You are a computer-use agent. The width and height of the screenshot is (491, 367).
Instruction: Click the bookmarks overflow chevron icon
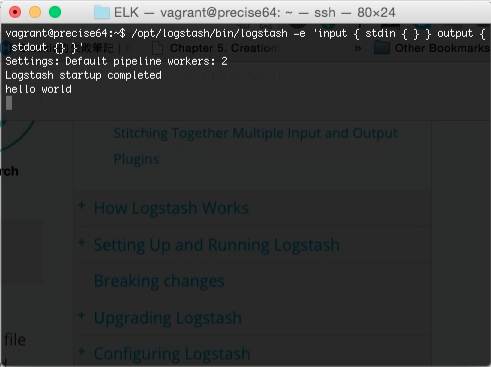pos(357,48)
